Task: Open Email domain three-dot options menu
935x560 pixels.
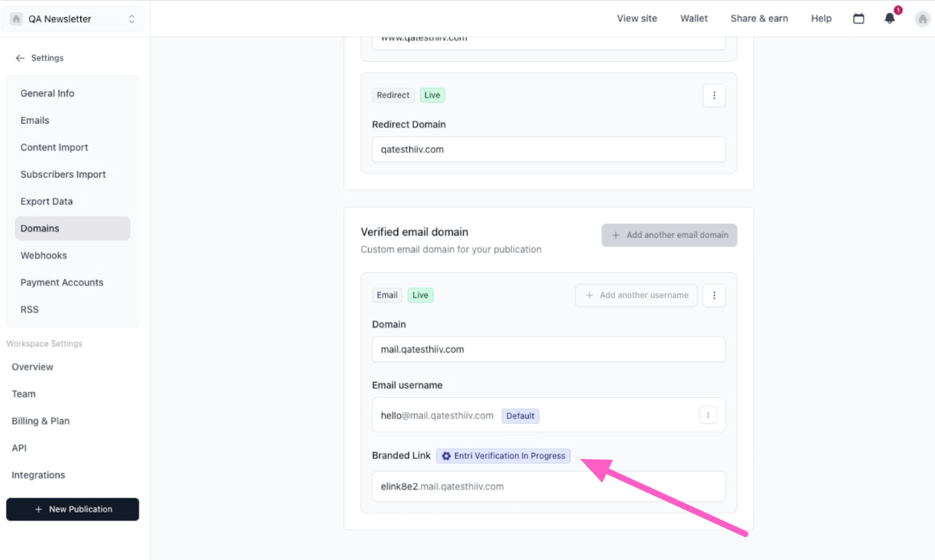Action: 714,295
